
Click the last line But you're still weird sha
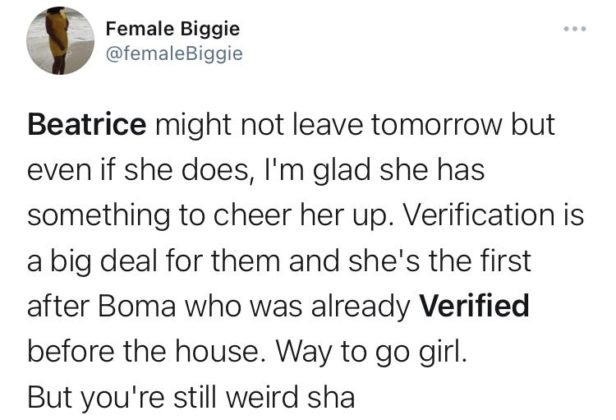click(191, 397)
